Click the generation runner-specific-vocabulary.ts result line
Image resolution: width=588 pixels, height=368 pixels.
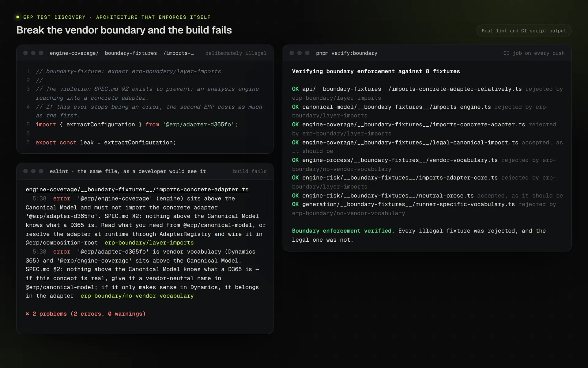point(424,209)
